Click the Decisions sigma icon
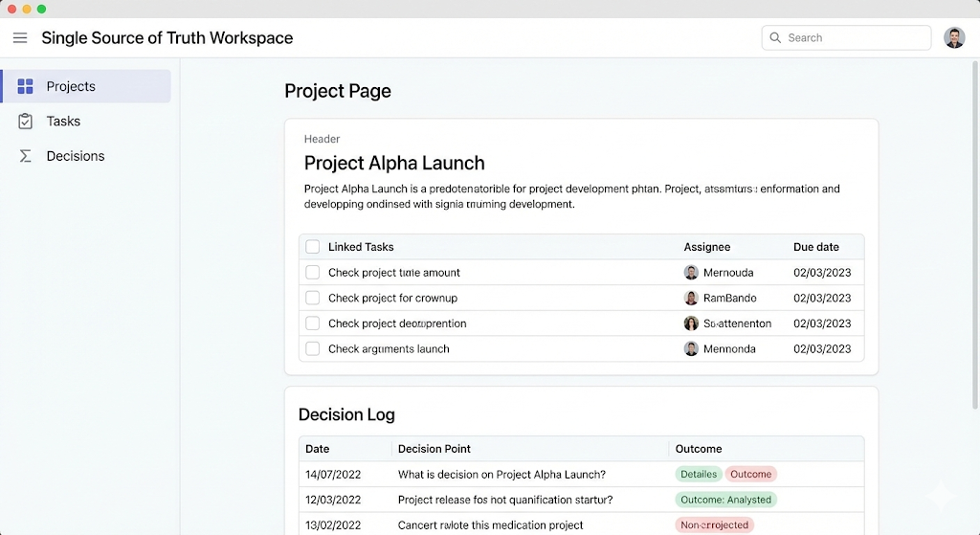 26,156
